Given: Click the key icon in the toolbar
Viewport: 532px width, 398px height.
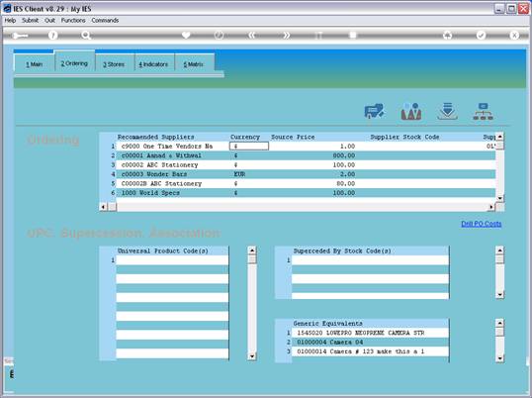Looking at the screenshot, I should 20,36.
